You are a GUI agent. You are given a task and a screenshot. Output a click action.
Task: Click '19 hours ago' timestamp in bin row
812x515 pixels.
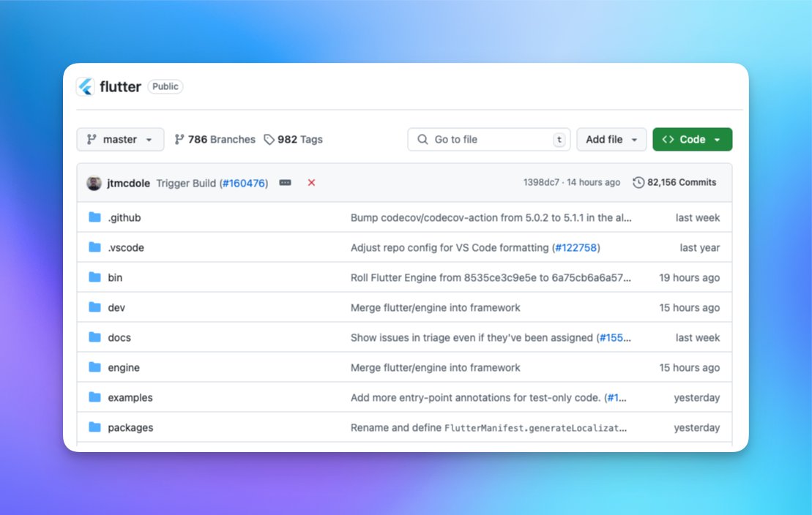pyautogui.click(x=689, y=278)
